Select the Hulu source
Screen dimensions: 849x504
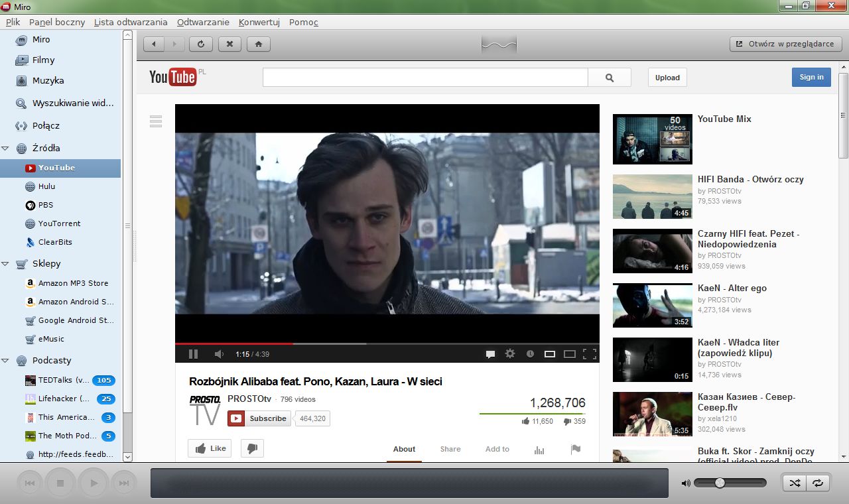click(x=60, y=186)
